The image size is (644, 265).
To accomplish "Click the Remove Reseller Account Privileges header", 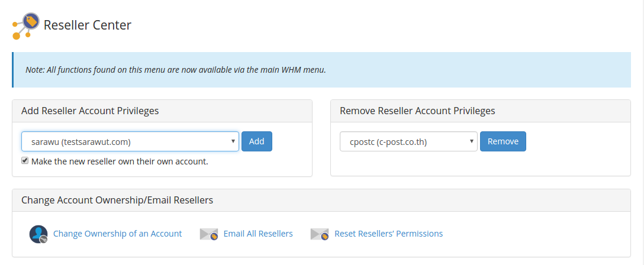I will 417,111.
